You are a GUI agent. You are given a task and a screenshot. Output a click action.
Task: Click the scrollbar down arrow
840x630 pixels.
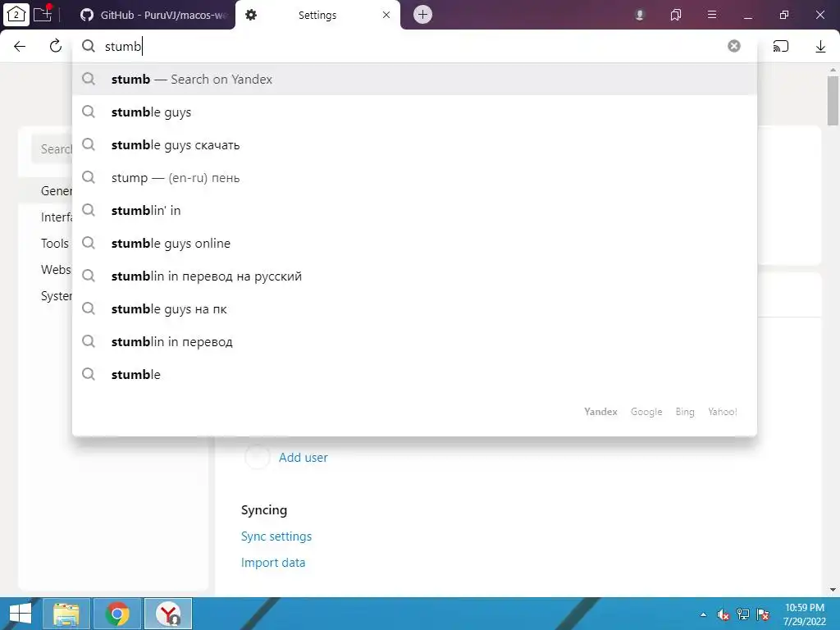(x=833, y=590)
